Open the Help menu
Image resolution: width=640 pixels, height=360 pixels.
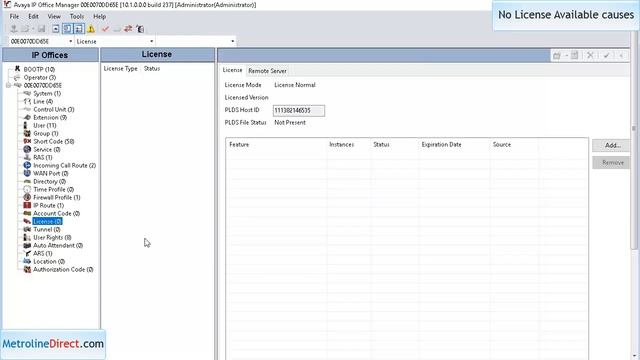[x=100, y=16]
